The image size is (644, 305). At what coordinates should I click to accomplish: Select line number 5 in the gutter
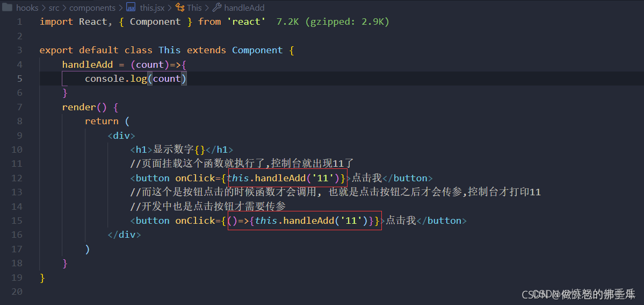pyautogui.click(x=20, y=79)
